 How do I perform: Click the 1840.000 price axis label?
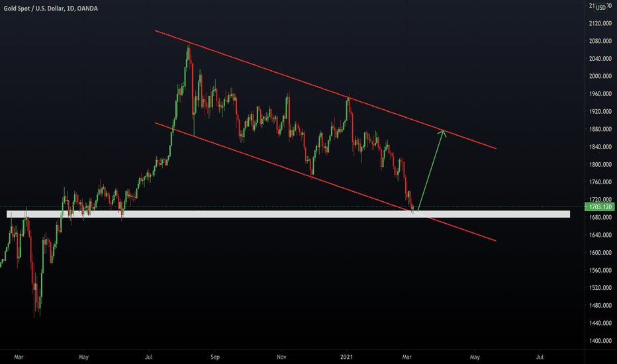pyautogui.click(x=600, y=147)
